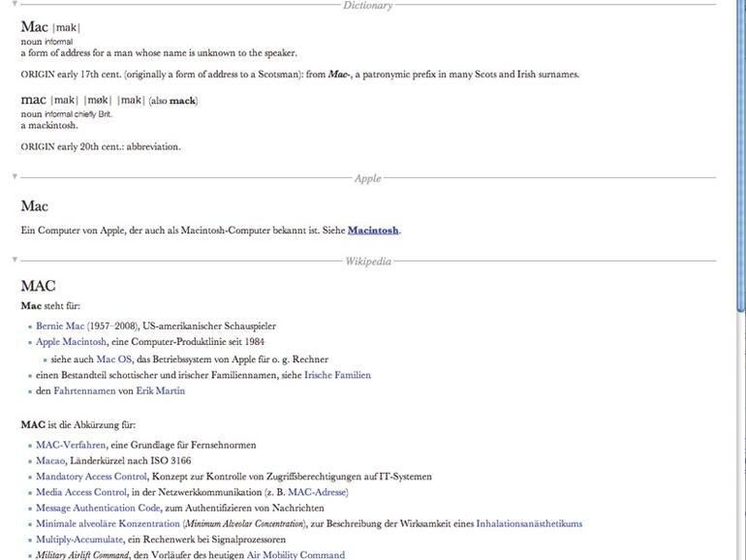Open the Bernie Mac link
The width and height of the screenshot is (746, 560).
[60, 327]
